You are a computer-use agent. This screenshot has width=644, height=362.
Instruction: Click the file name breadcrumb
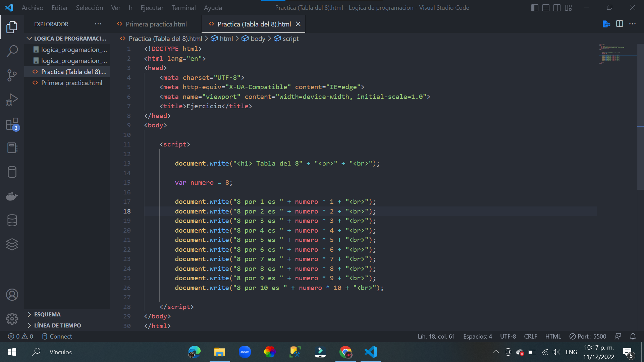(x=161, y=39)
